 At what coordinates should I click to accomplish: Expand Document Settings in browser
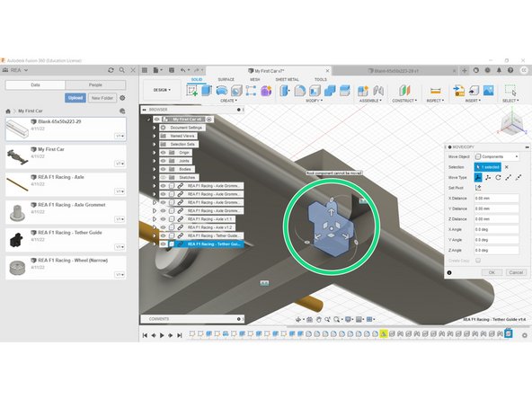[x=155, y=128]
